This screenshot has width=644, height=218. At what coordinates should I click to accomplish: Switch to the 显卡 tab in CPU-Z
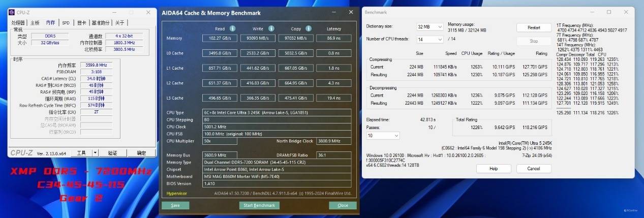click(x=81, y=23)
